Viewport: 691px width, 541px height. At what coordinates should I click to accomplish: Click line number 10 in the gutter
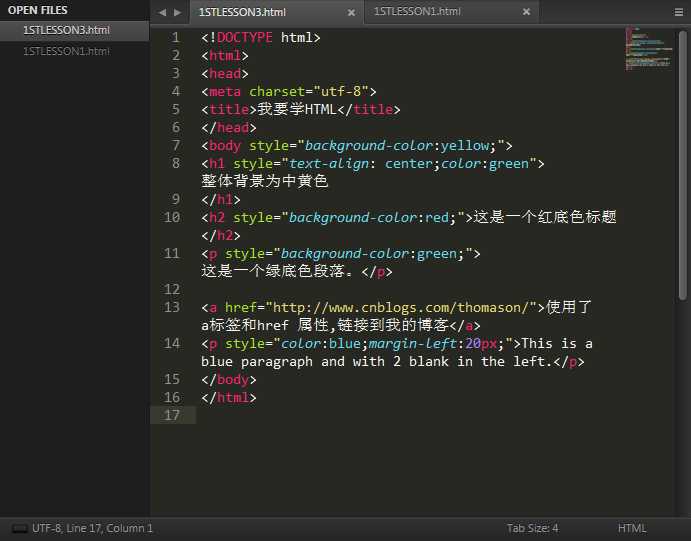[x=172, y=217]
